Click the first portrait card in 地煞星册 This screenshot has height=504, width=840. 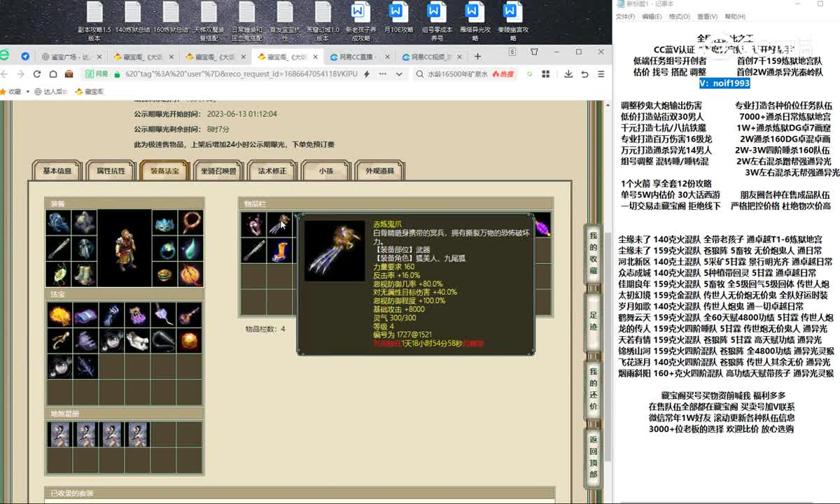[x=59, y=435]
